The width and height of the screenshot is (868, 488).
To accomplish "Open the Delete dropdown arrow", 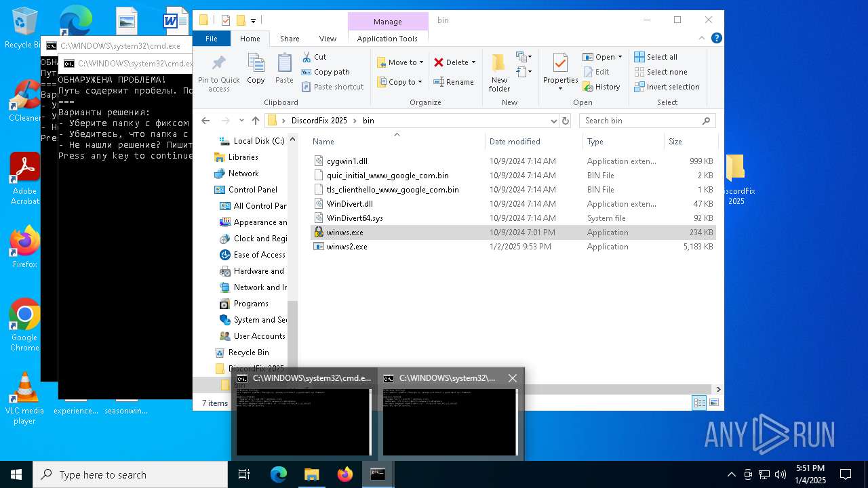I will [x=473, y=62].
